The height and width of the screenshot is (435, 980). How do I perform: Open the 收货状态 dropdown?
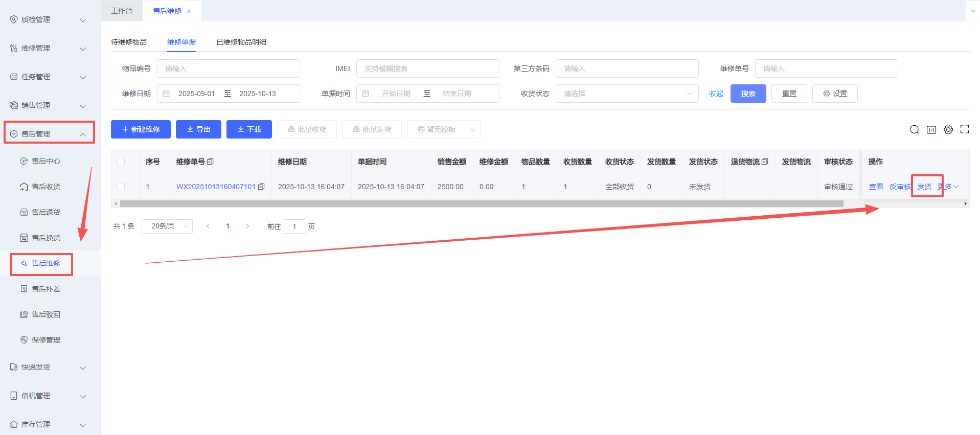[x=626, y=94]
